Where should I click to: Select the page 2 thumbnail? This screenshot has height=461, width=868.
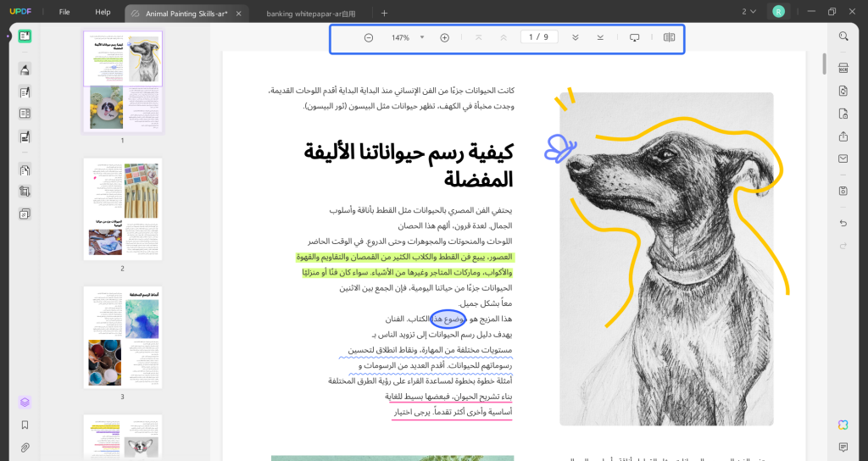(123, 209)
